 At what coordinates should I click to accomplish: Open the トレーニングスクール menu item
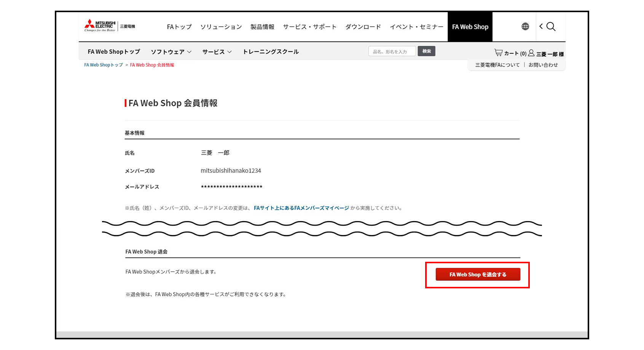[x=271, y=52]
